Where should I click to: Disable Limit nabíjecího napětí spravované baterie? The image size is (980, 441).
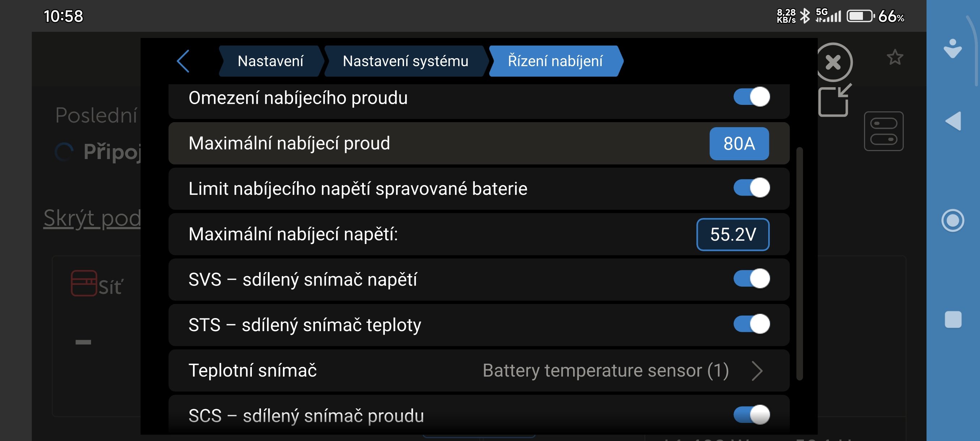[x=751, y=188]
